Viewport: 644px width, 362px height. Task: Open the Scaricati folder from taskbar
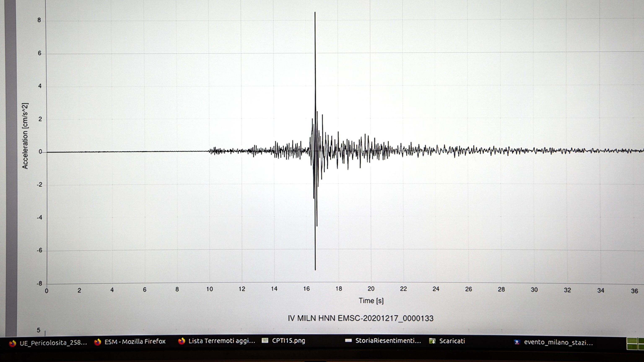(x=447, y=341)
